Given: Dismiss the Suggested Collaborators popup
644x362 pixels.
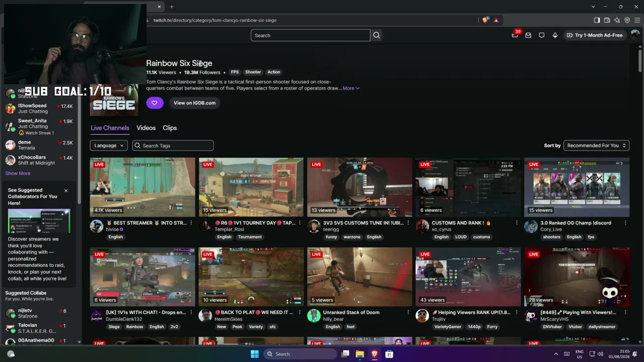Looking at the screenshot, I should coord(66,191).
